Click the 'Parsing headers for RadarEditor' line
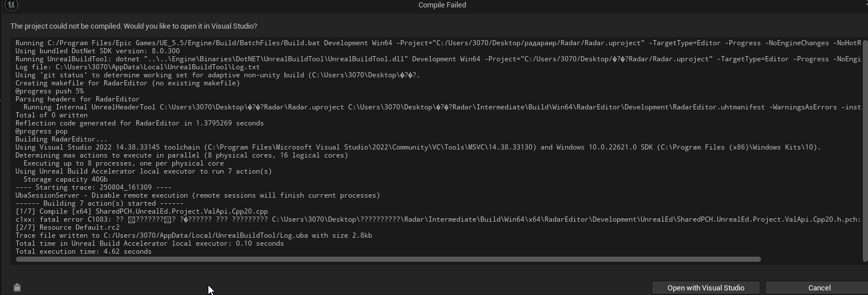 [x=77, y=99]
